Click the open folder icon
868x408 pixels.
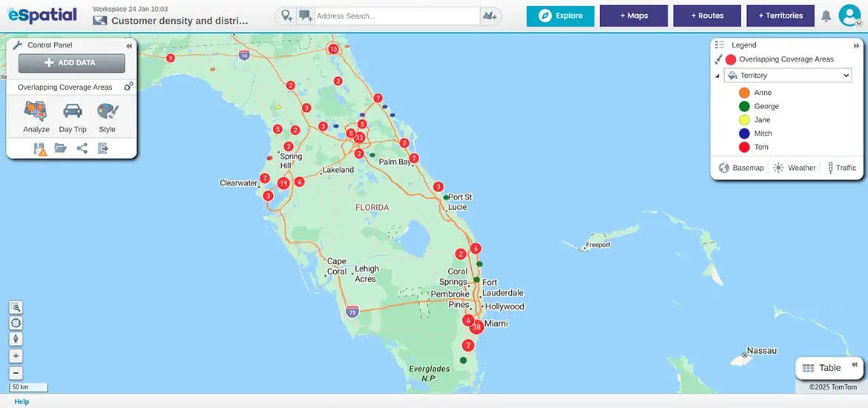click(x=61, y=149)
